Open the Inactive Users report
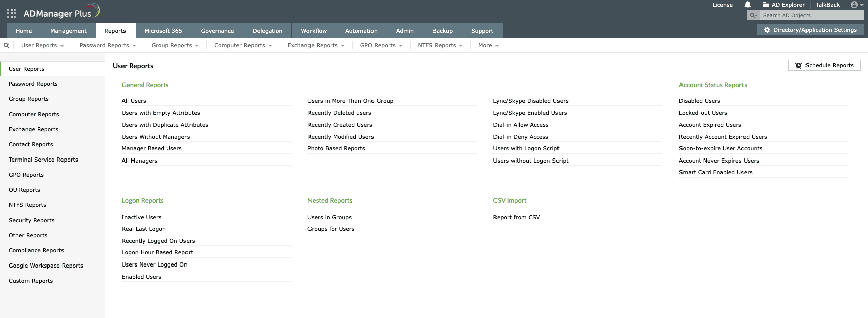Screen dimensions: 868x318 point(142,217)
